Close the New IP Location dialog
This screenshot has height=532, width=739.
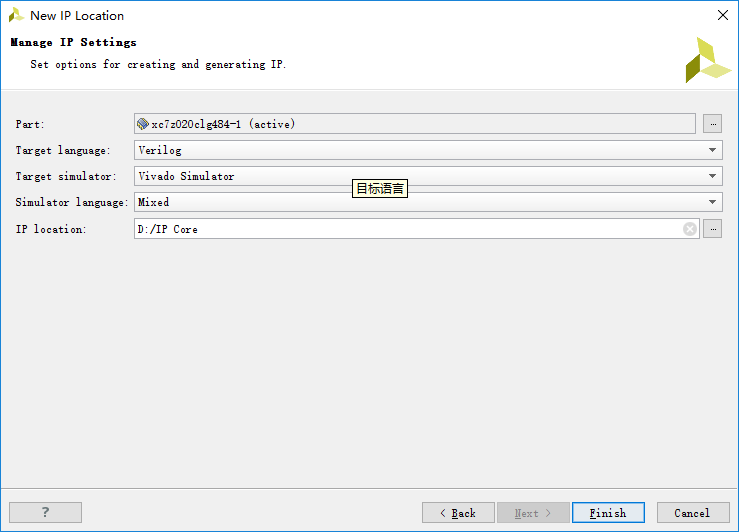723,15
